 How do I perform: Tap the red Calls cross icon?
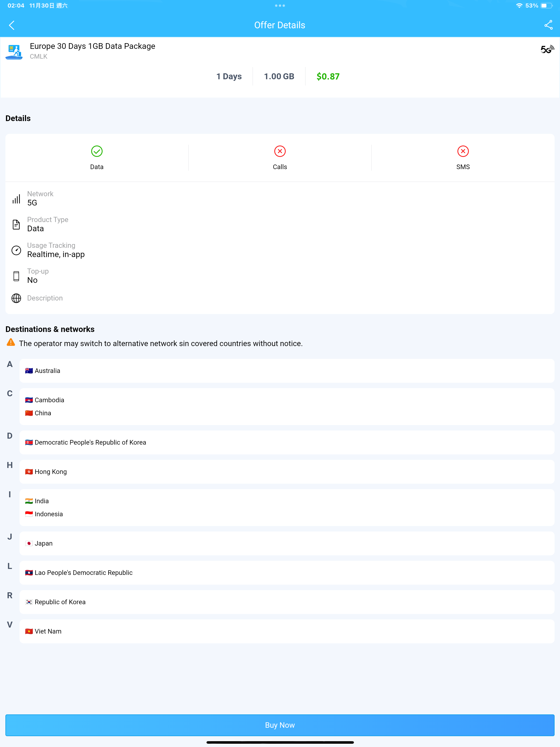point(280,151)
